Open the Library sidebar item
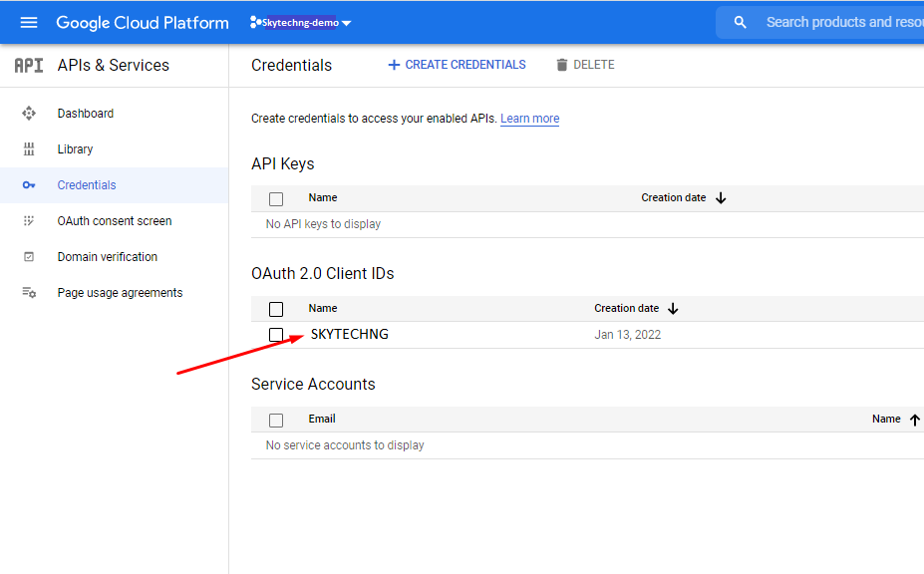The width and height of the screenshot is (924, 574). point(115,149)
